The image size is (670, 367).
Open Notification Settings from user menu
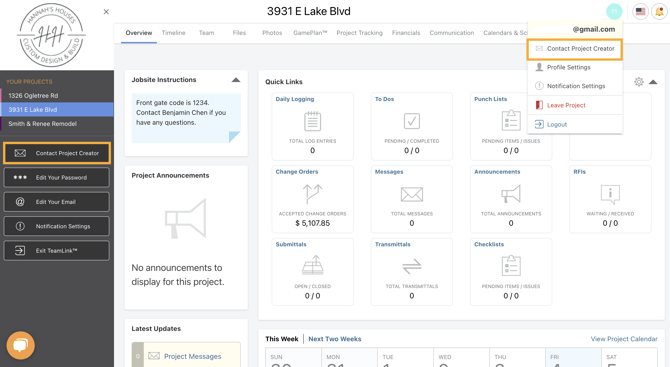[x=575, y=86]
